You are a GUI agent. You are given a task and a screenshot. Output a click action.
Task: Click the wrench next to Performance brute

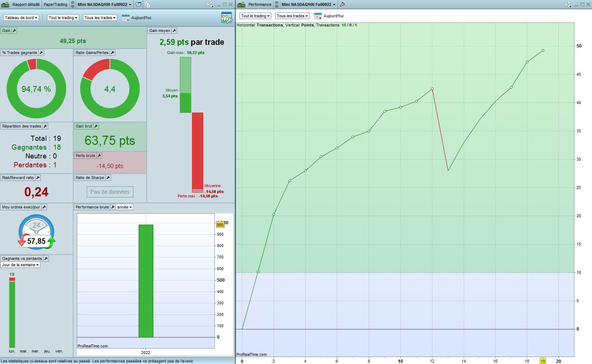point(113,207)
